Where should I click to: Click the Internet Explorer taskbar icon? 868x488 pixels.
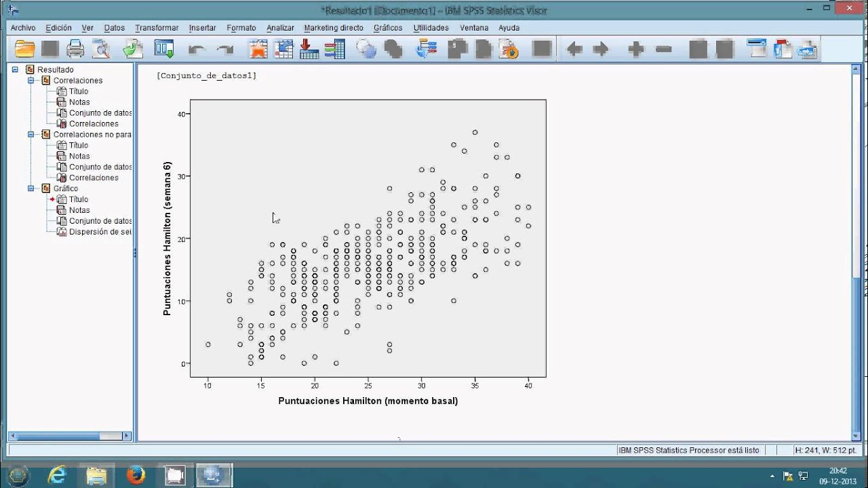tap(58, 475)
